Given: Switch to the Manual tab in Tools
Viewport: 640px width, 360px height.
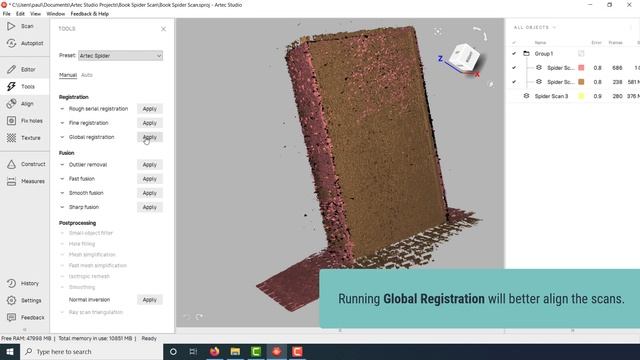Looking at the screenshot, I should (68, 75).
